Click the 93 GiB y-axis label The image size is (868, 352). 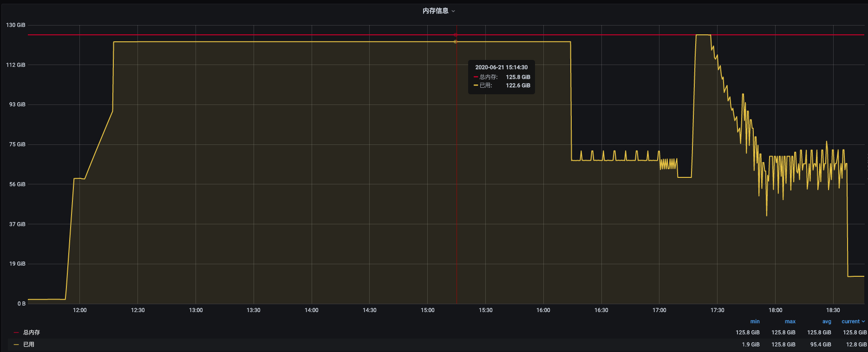coord(17,104)
